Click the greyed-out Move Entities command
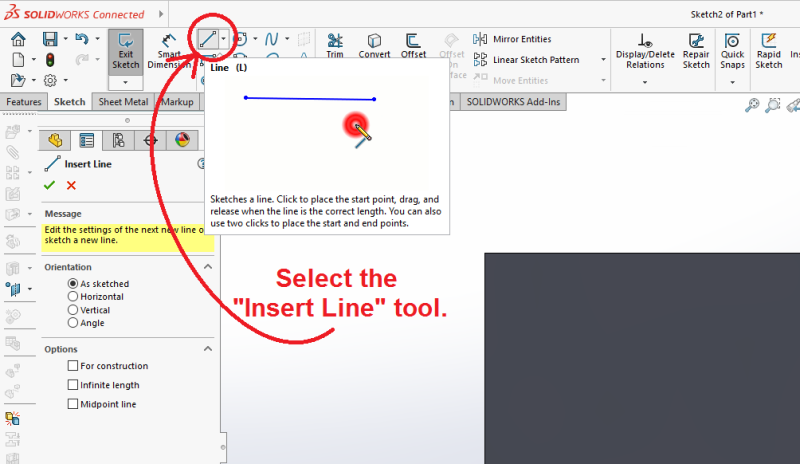Viewport: 800px width, 464px height. click(x=520, y=80)
